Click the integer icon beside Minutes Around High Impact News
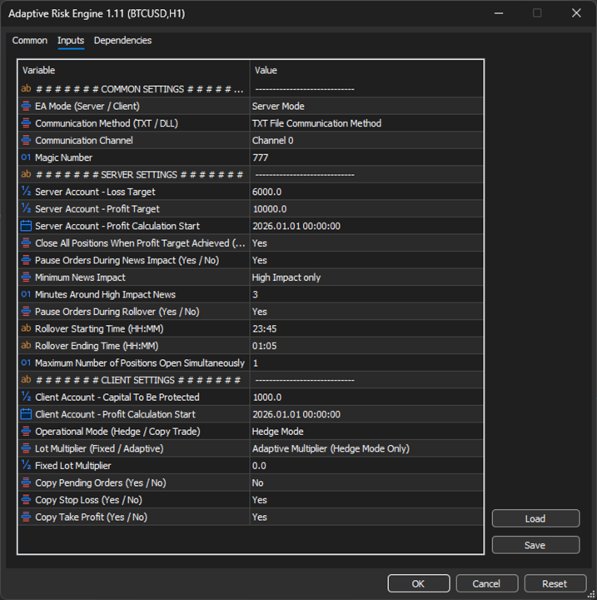This screenshot has height=600, width=597. coord(26,294)
